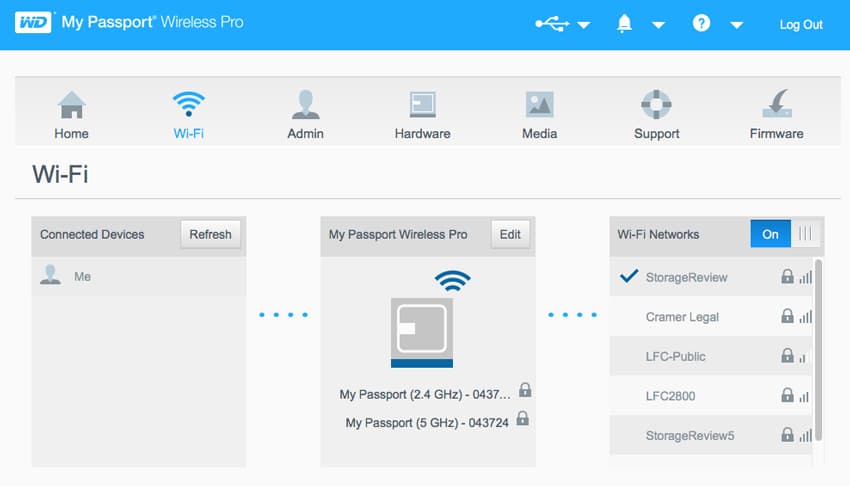The image size is (850, 486).
Task: Click the signal bars on StorageReview5 row
Action: (x=806, y=436)
